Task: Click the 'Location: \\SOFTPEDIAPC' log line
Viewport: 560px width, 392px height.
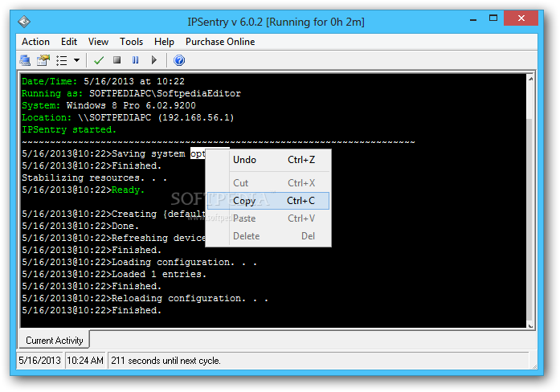Action: (128, 117)
